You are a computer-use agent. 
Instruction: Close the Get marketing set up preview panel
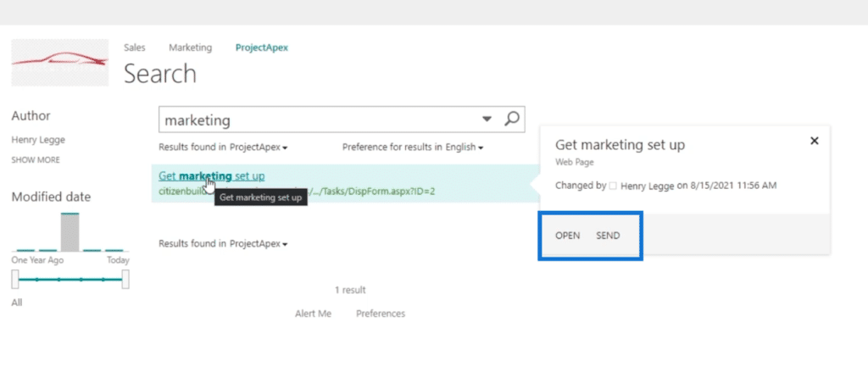click(x=815, y=141)
